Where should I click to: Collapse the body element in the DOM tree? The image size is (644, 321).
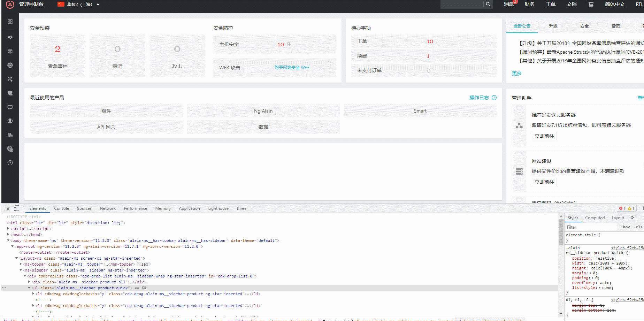pos(8,240)
